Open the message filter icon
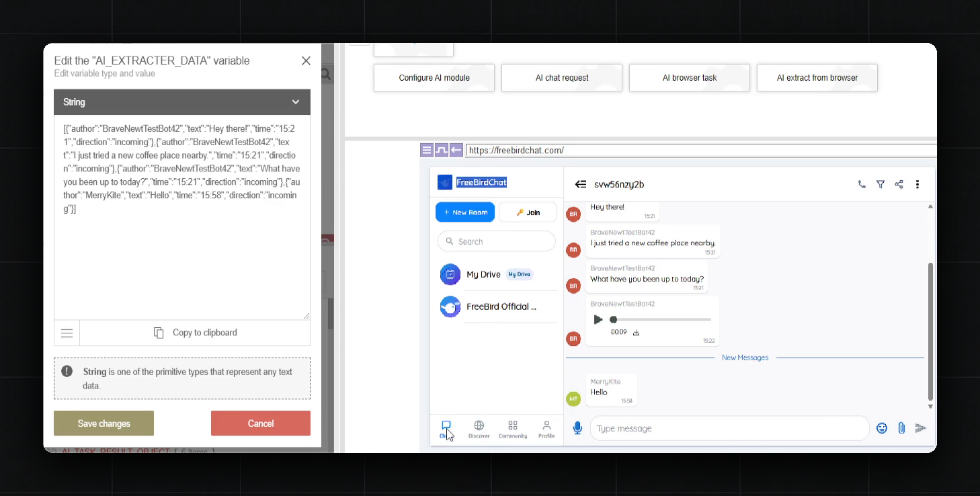The height and width of the screenshot is (496, 980). (x=881, y=184)
